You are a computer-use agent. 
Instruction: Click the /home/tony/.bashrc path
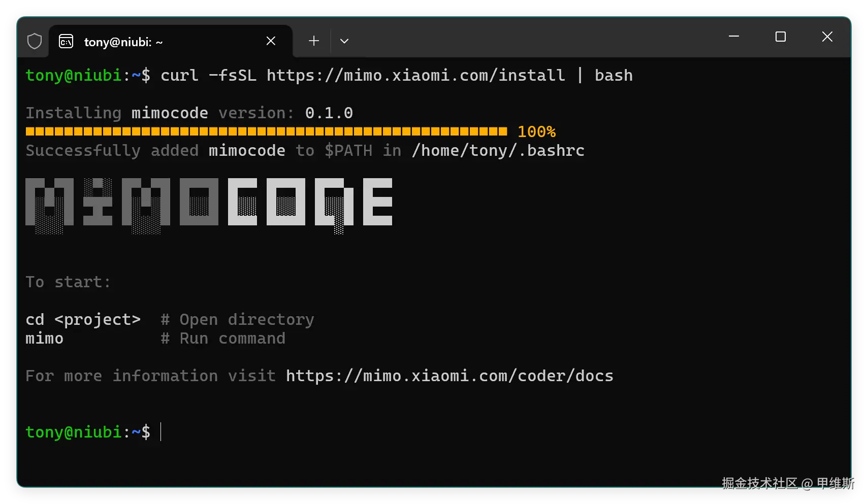pos(498,151)
